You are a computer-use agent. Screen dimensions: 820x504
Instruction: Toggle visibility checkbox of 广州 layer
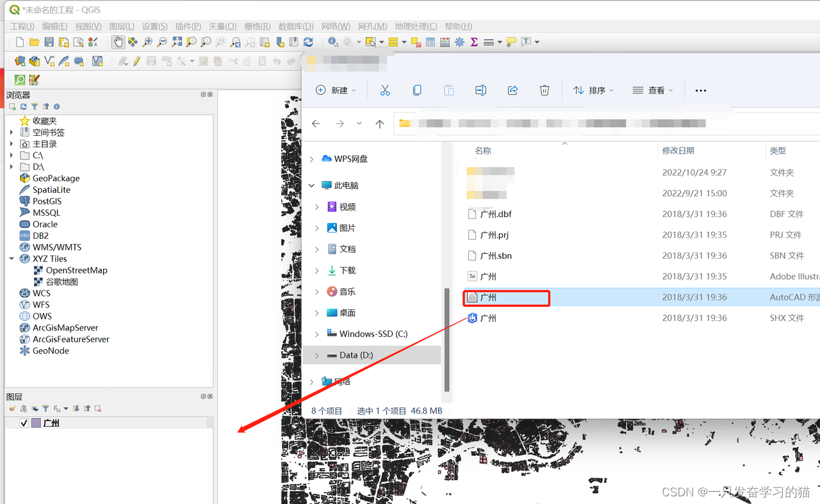(24, 423)
